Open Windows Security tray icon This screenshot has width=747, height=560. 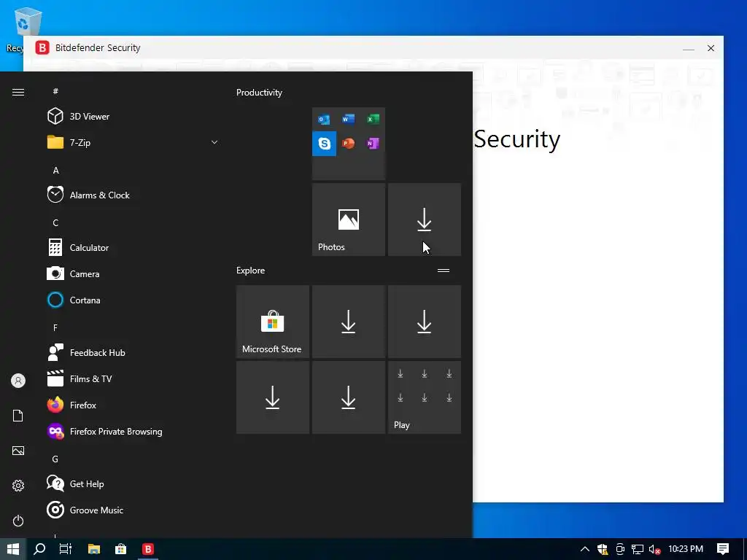click(603, 550)
